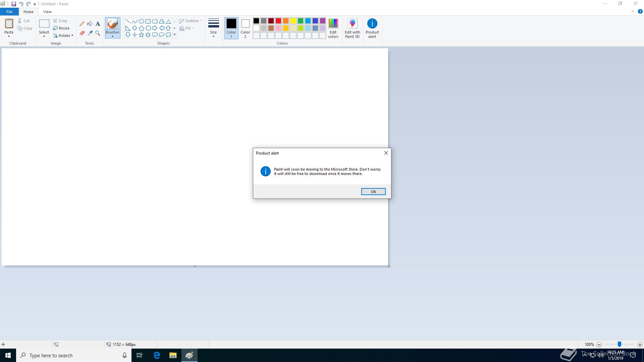Choose the Line shape
Image resolution: width=644 pixels, height=362 pixels.
coord(128,21)
